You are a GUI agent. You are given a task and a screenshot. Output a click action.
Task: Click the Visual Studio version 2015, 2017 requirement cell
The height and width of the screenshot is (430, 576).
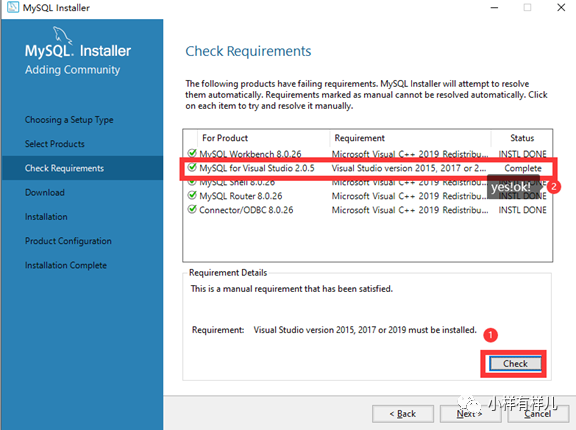pyautogui.click(x=409, y=168)
